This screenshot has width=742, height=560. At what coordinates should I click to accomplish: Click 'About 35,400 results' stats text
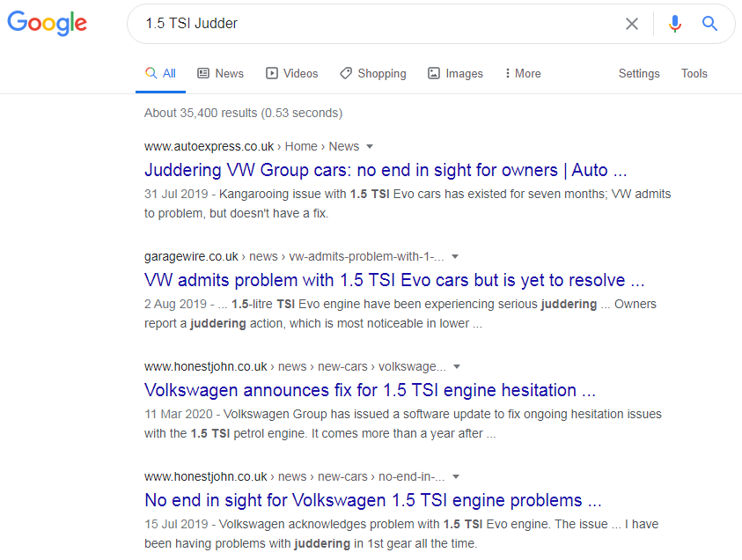click(243, 113)
